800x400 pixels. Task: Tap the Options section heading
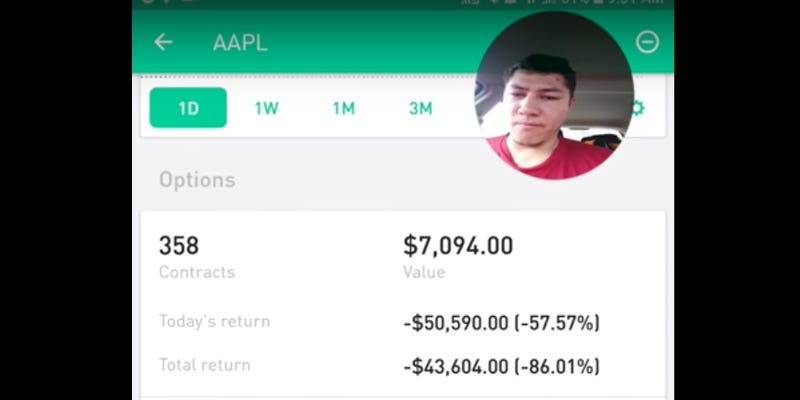click(x=197, y=180)
